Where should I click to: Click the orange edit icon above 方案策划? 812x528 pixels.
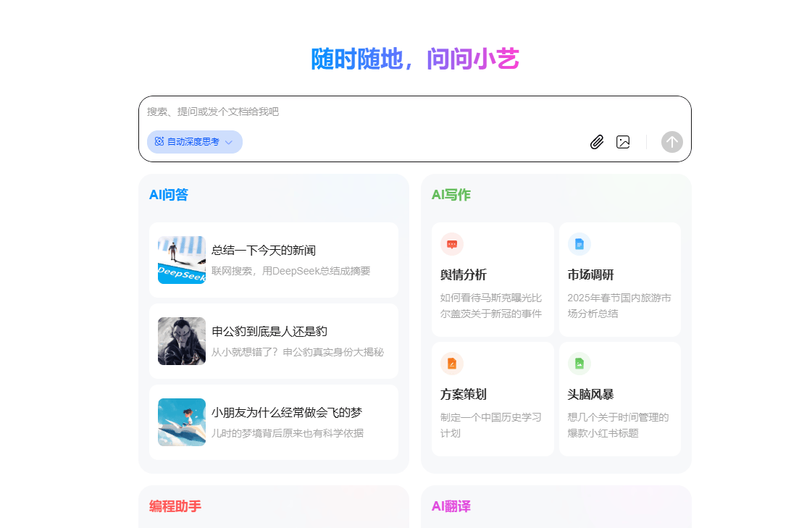click(452, 364)
